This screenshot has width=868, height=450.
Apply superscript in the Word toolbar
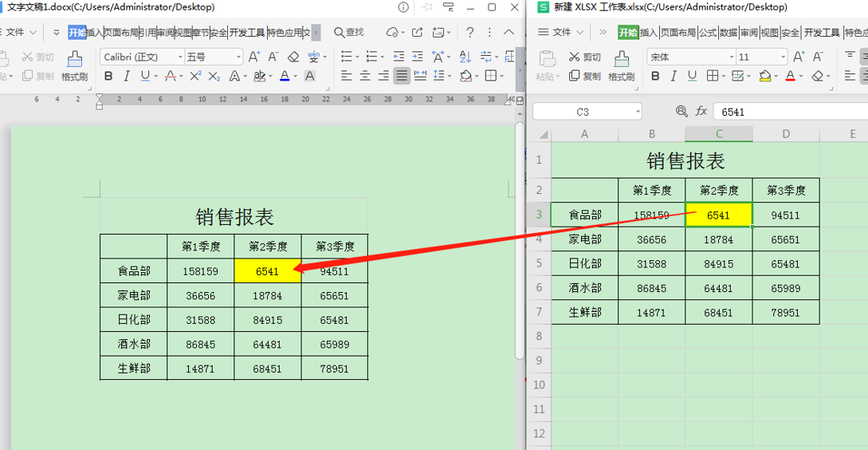(x=195, y=76)
